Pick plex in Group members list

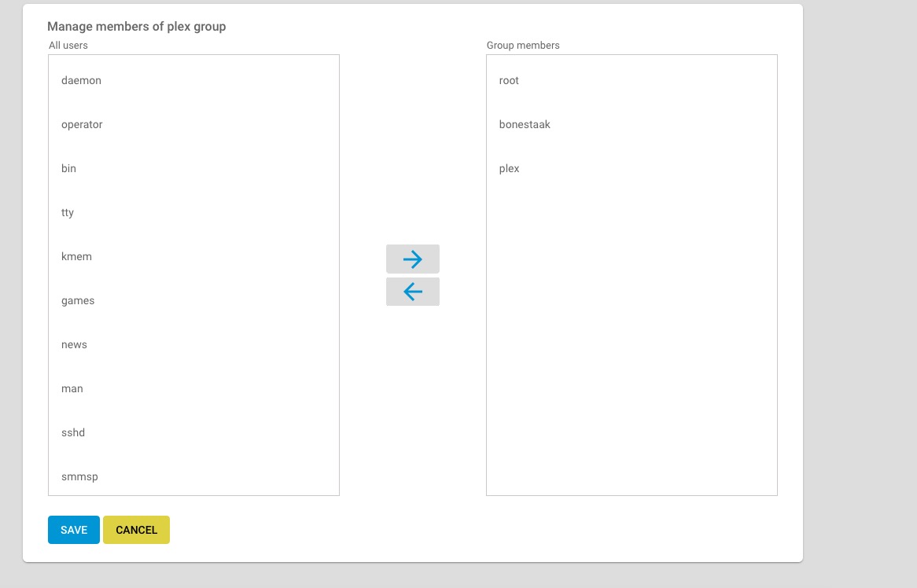coord(632,168)
